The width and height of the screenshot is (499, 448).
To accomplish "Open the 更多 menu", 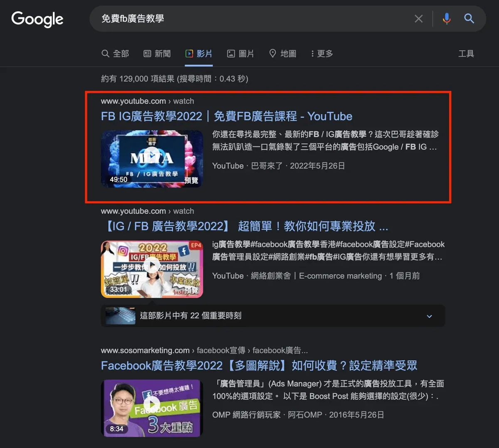I will point(322,54).
